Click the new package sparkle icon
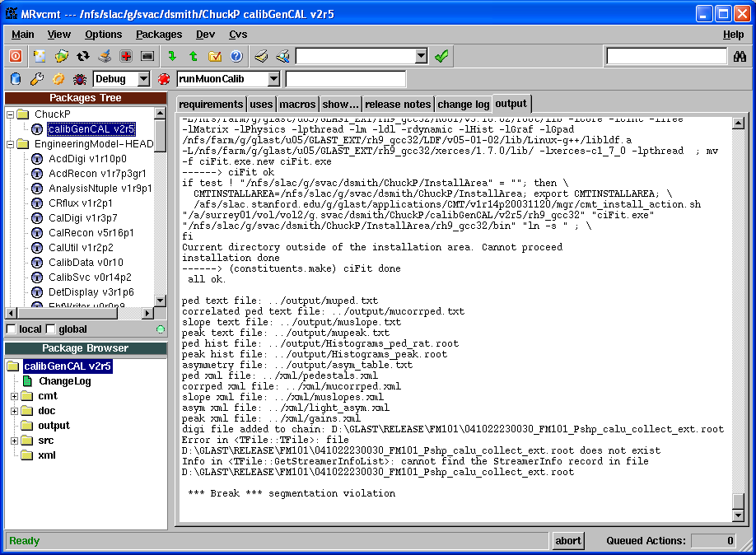 coord(39,57)
